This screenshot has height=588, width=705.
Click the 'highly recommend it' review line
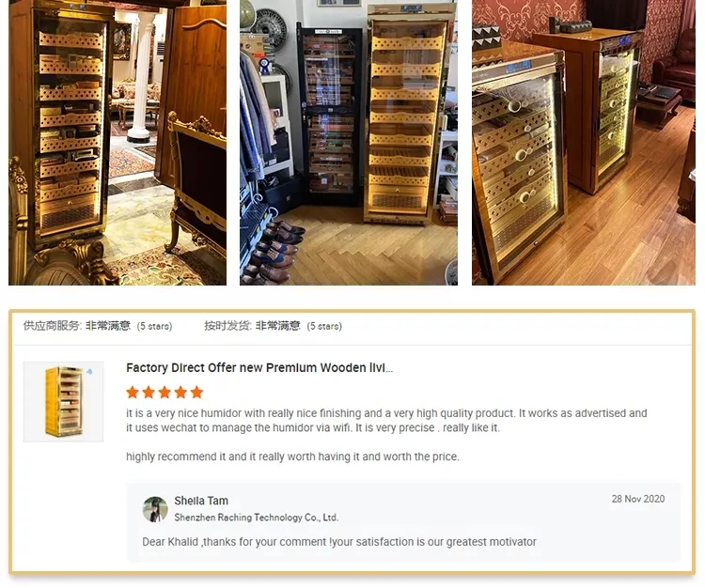coord(292,456)
